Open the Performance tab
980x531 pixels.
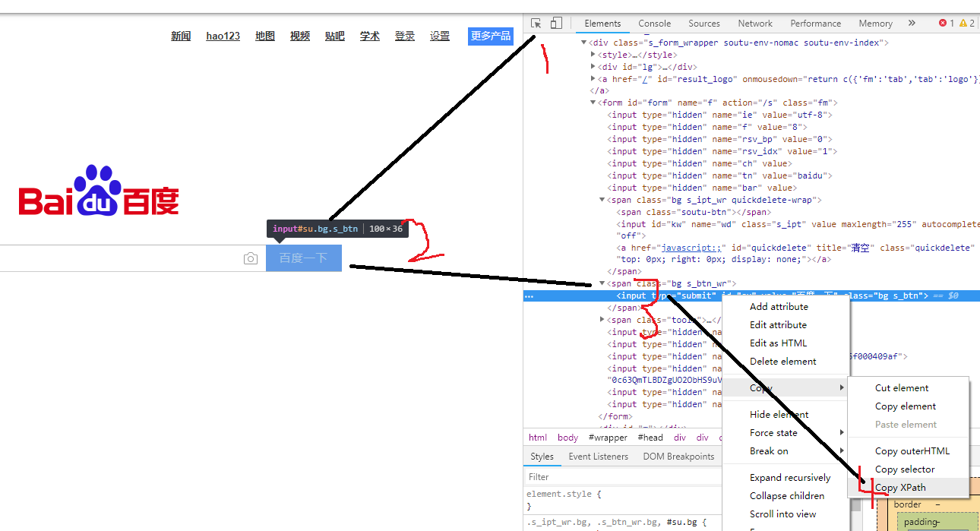coord(816,24)
